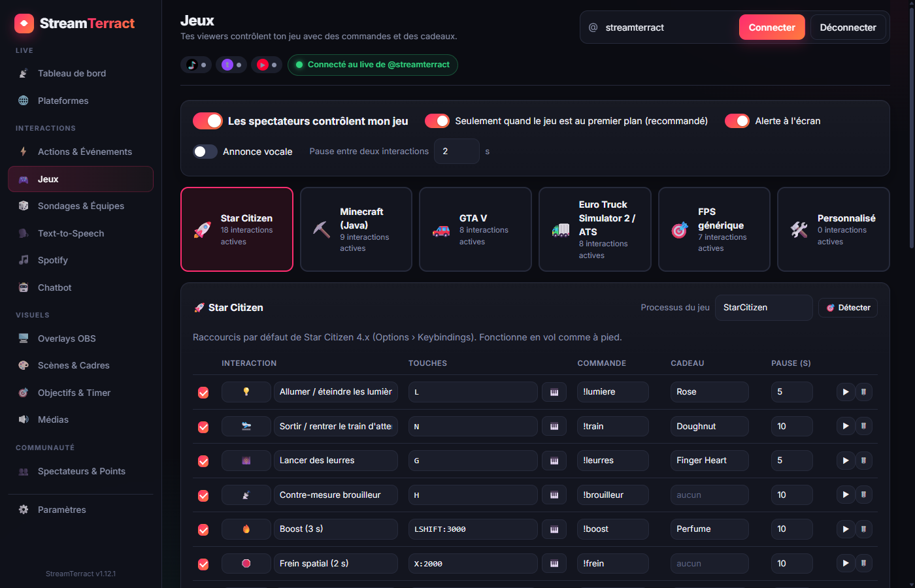915x588 pixels.
Task: Uncheck the Lancer des leurres row
Action: pyautogui.click(x=203, y=461)
